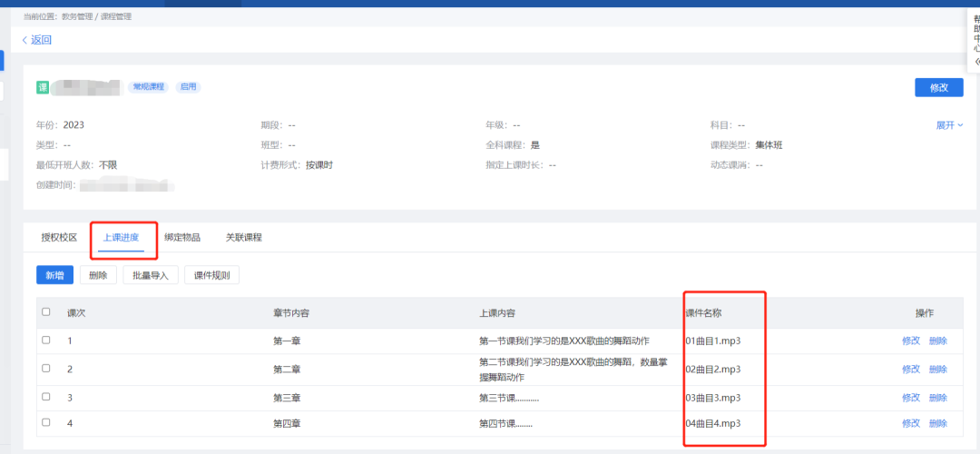This screenshot has height=454, width=980.
Task: Toggle the select-all checkbox in table header
Action: (x=46, y=312)
